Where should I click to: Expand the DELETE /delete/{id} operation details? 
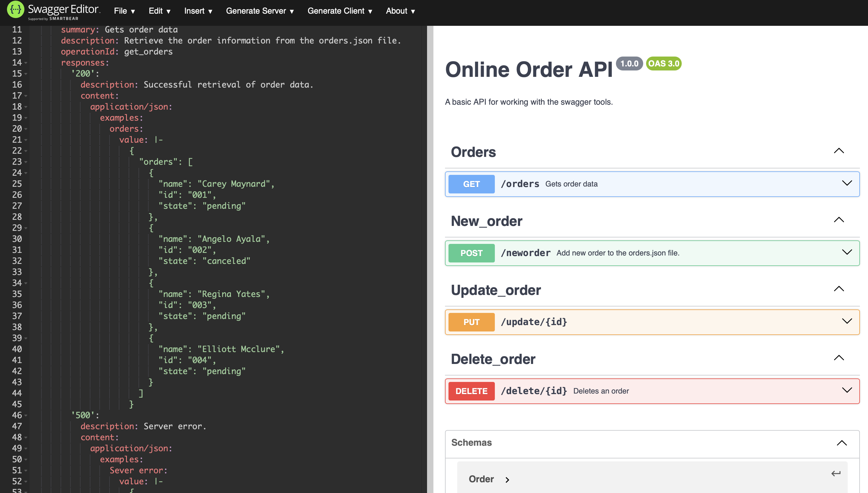847,390
